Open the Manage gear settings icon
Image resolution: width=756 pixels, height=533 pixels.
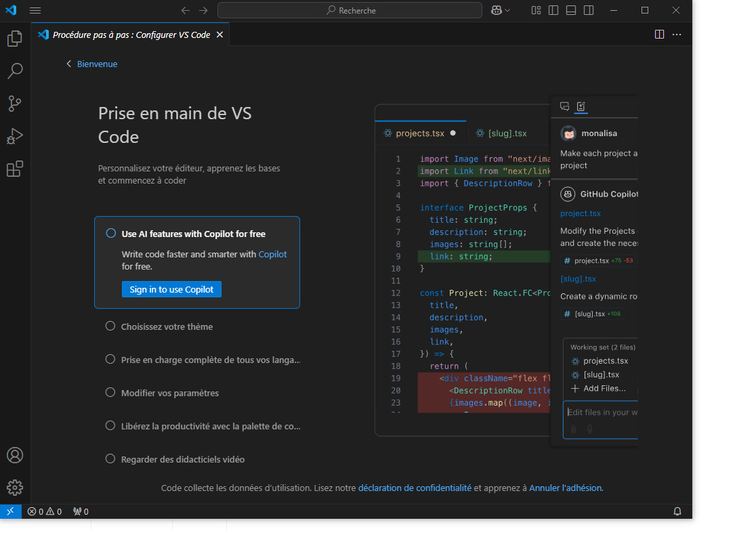click(x=15, y=488)
